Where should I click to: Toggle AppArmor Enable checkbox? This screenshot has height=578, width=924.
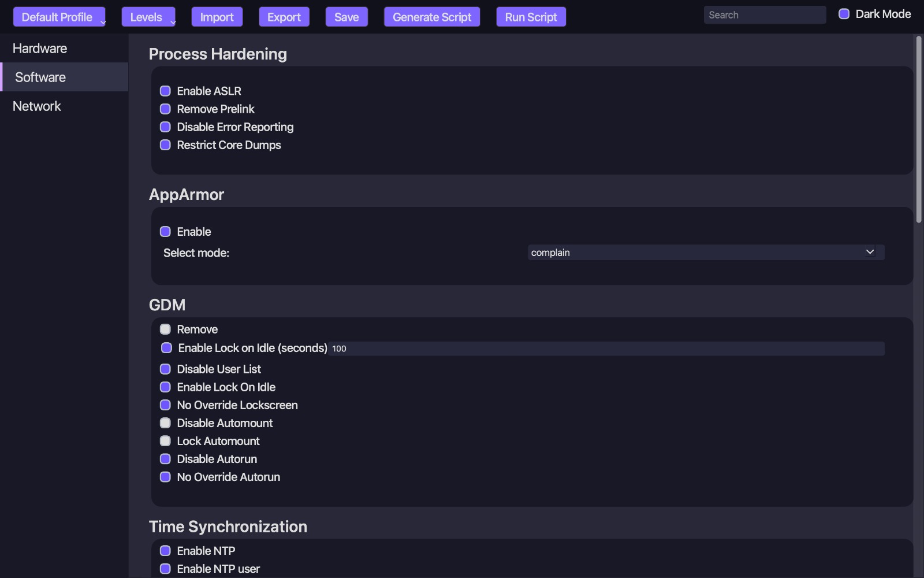coord(165,231)
